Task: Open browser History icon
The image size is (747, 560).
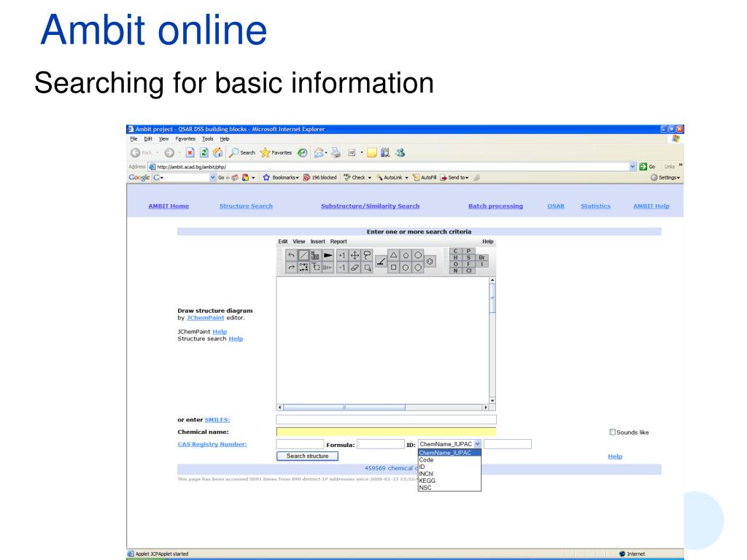Action: click(x=303, y=152)
